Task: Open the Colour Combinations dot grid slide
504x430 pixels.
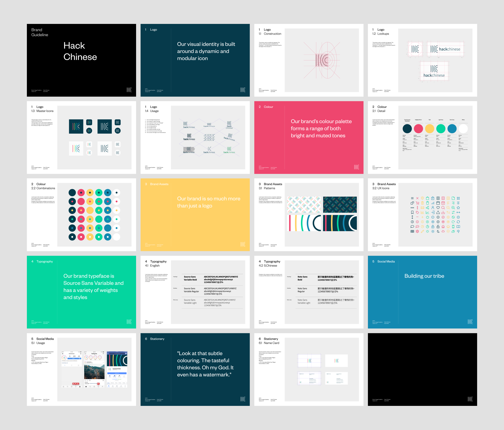Action: click(x=81, y=215)
